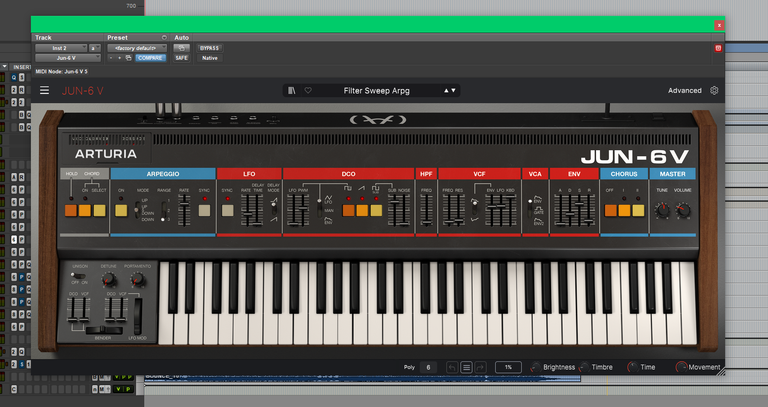The image size is (768, 407).
Task: Turn Chorus off with the Off button
Action: tap(610, 211)
